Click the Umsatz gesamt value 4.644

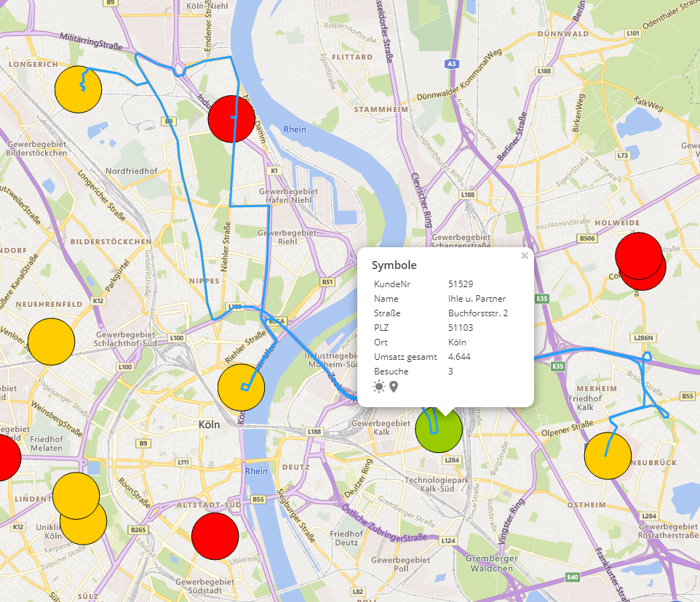459,356
